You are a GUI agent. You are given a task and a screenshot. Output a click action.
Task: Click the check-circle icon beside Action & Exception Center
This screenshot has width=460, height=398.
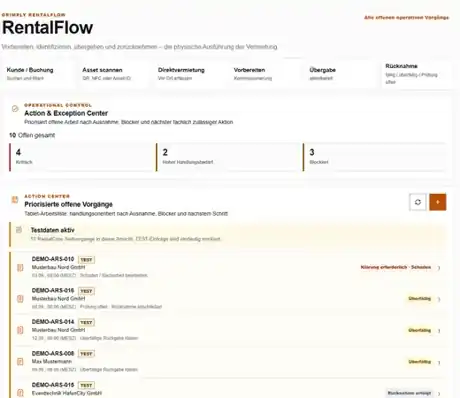pyautogui.click(x=15, y=109)
